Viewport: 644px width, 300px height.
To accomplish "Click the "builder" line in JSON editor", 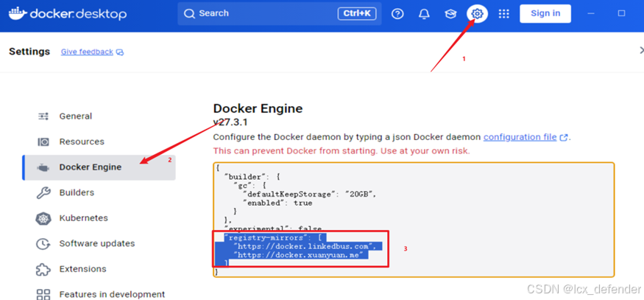I will (x=252, y=177).
